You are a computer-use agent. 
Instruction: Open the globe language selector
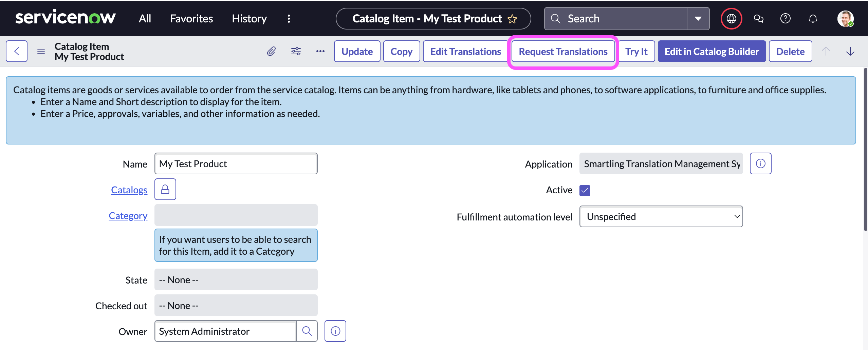coord(731,18)
